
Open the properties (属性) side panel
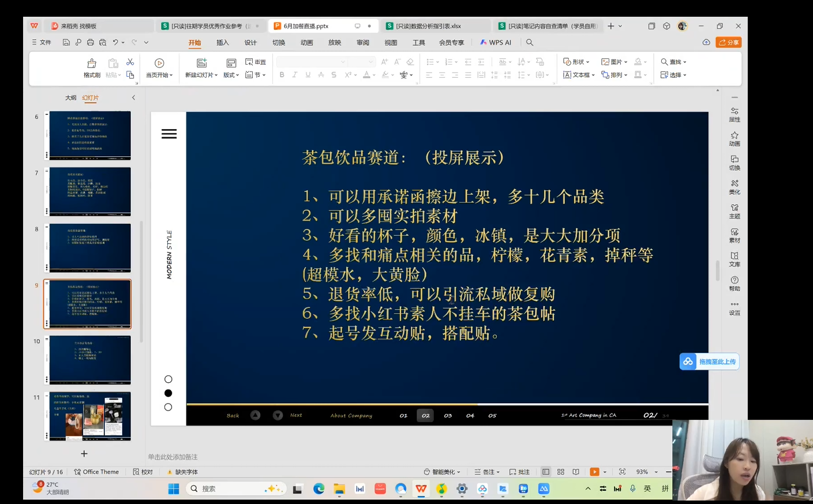[734, 114]
